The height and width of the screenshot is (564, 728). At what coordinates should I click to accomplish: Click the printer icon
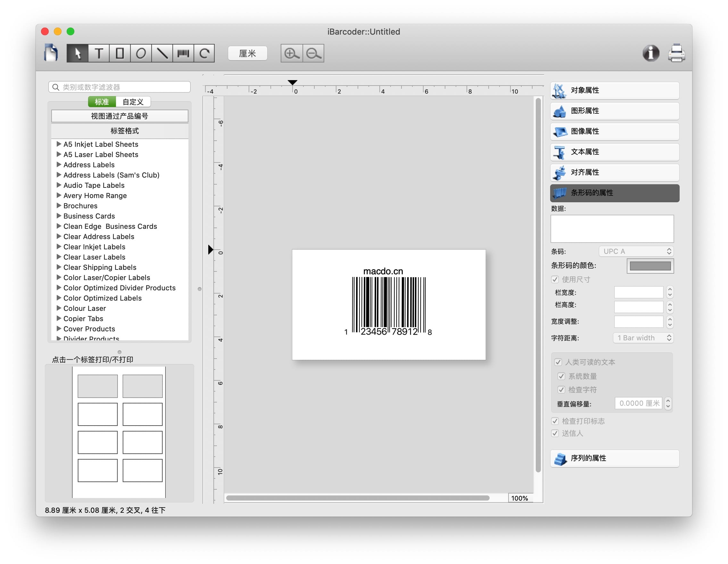click(x=676, y=53)
